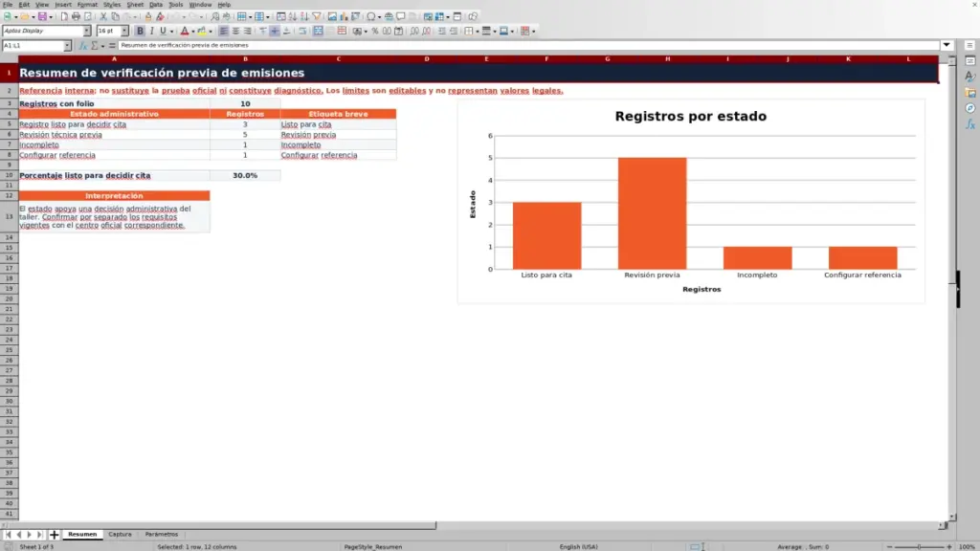Open the Format menu
Viewport: 980px width, 551px height.
click(87, 5)
